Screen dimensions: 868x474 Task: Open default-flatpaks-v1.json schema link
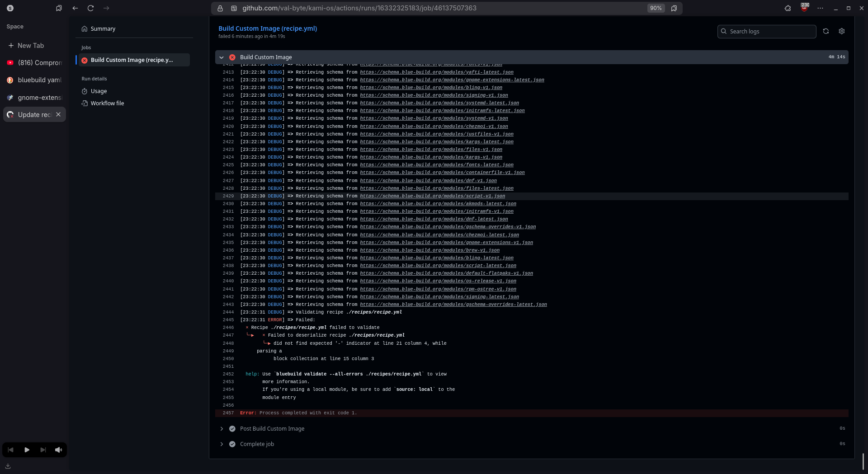click(447, 273)
